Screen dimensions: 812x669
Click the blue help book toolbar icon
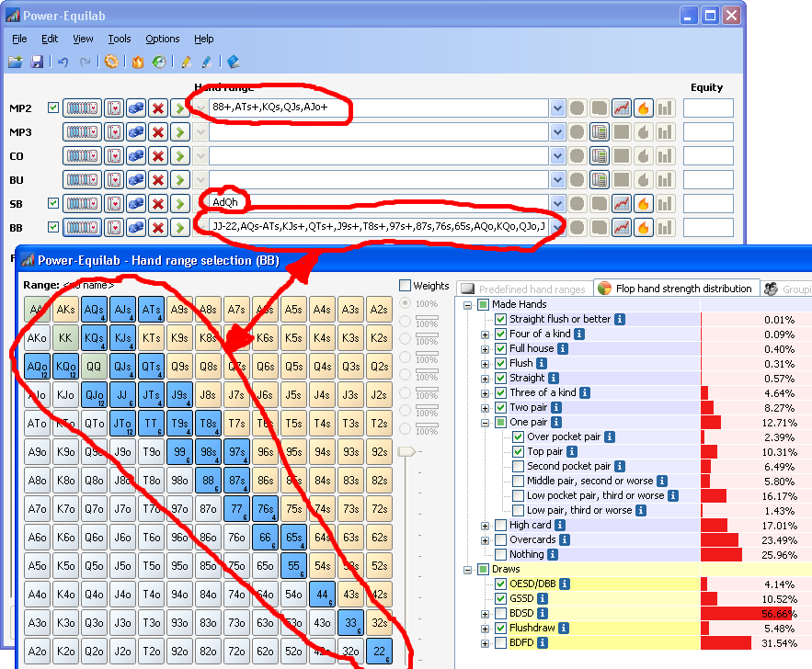point(233,62)
